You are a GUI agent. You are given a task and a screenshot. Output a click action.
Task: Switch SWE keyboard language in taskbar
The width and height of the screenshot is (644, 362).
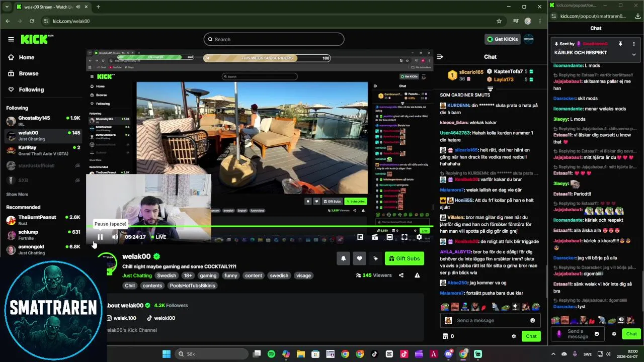pyautogui.click(x=588, y=354)
